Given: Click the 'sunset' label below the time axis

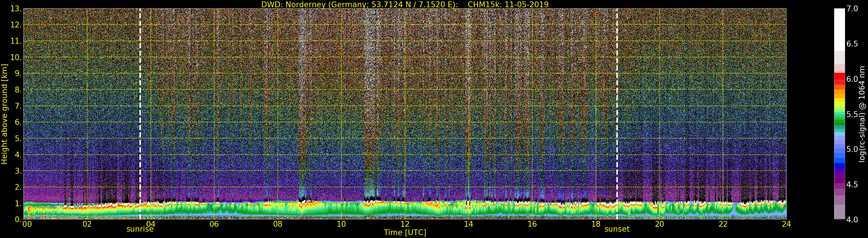Looking at the screenshot, I should point(617,229).
